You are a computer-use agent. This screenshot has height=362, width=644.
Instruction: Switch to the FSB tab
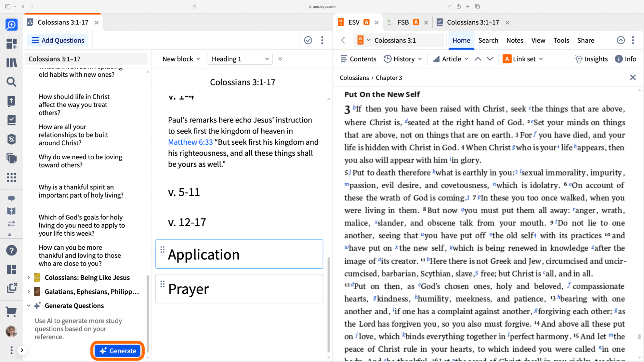click(x=403, y=22)
